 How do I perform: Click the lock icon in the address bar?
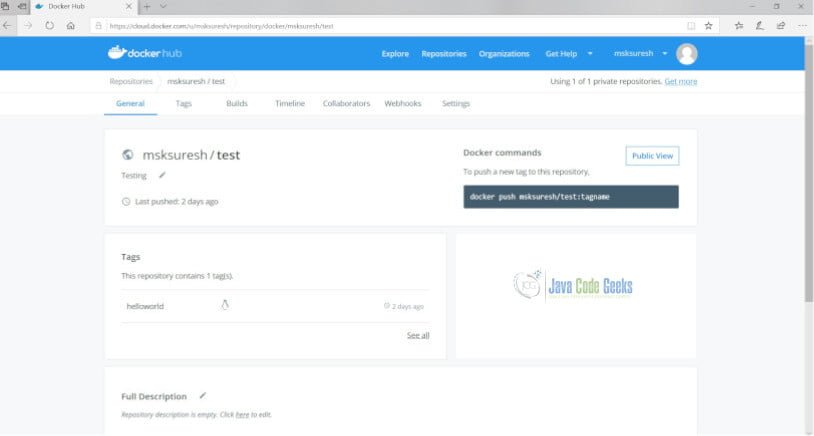point(98,25)
